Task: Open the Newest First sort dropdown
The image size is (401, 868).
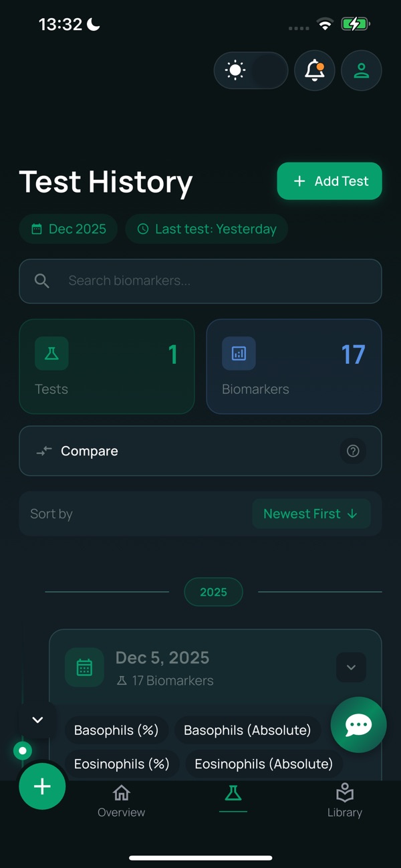Action: point(311,514)
